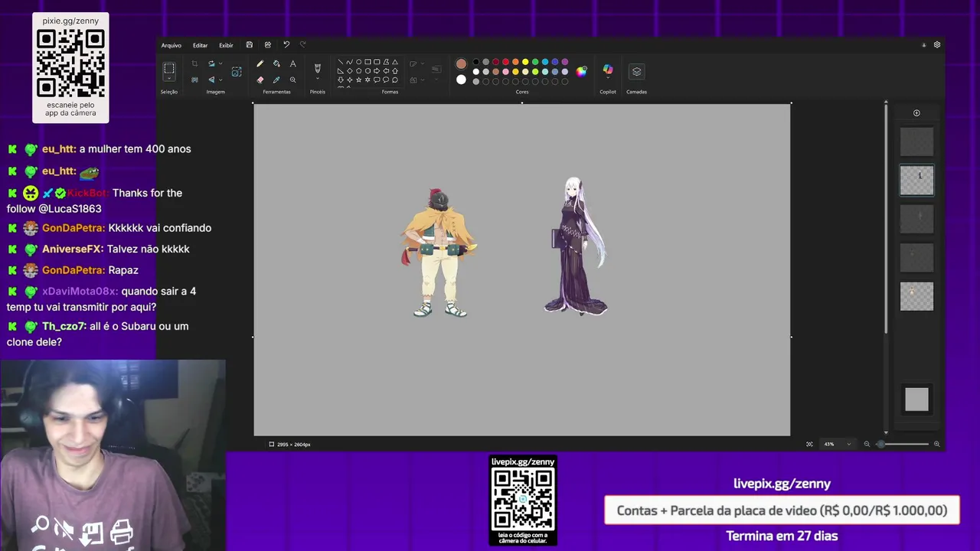Select primary color 1 swatch
This screenshot has height=551, width=980.
pyautogui.click(x=461, y=64)
